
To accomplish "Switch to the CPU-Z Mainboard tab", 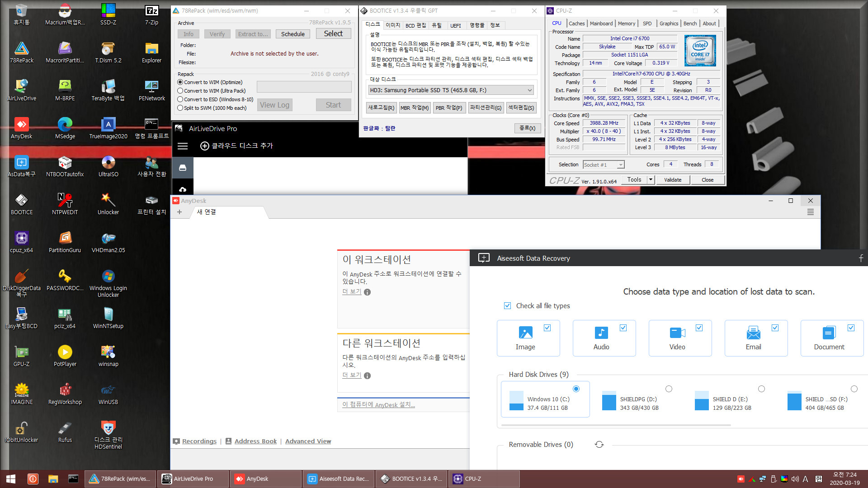I will click(x=601, y=23).
